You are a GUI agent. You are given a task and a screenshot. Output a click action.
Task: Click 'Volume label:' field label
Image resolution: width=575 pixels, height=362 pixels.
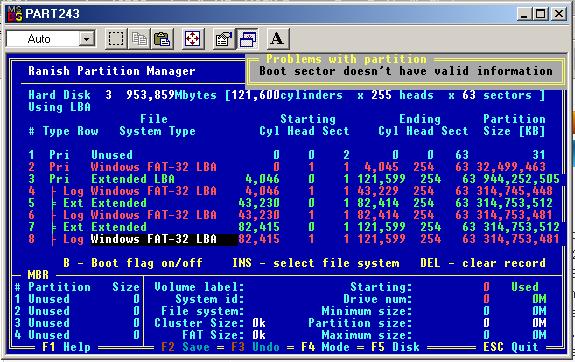[x=199, y=287]
